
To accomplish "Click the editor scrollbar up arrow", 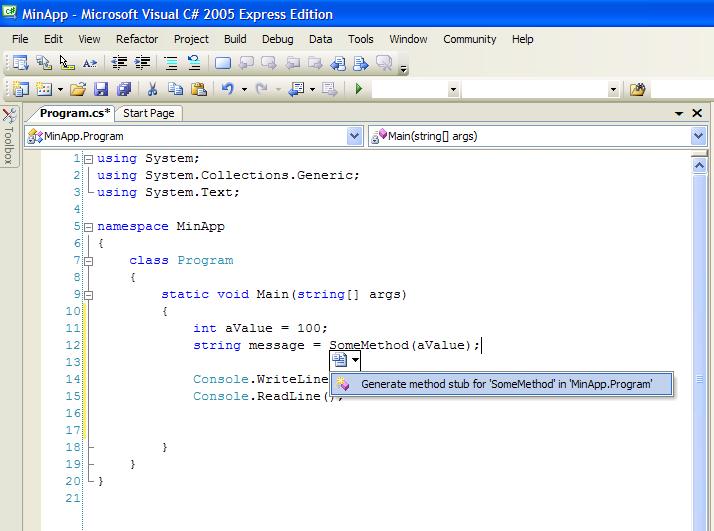I will click(699, 165).
